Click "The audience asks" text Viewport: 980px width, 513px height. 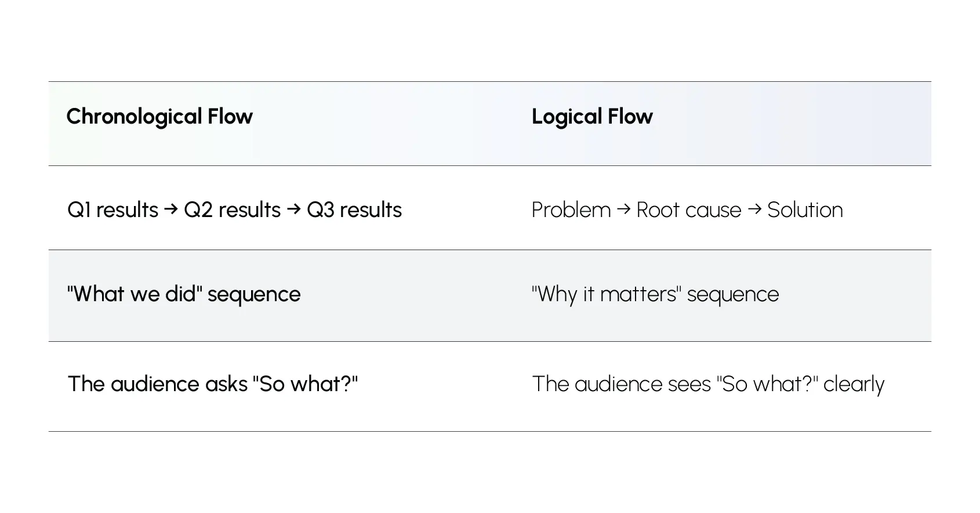(158, 384)
